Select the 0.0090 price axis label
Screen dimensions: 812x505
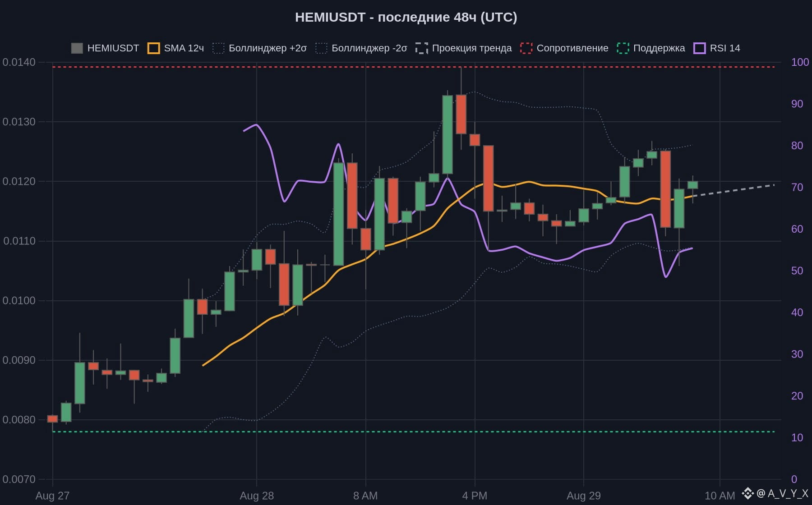[x=19, y=360]
